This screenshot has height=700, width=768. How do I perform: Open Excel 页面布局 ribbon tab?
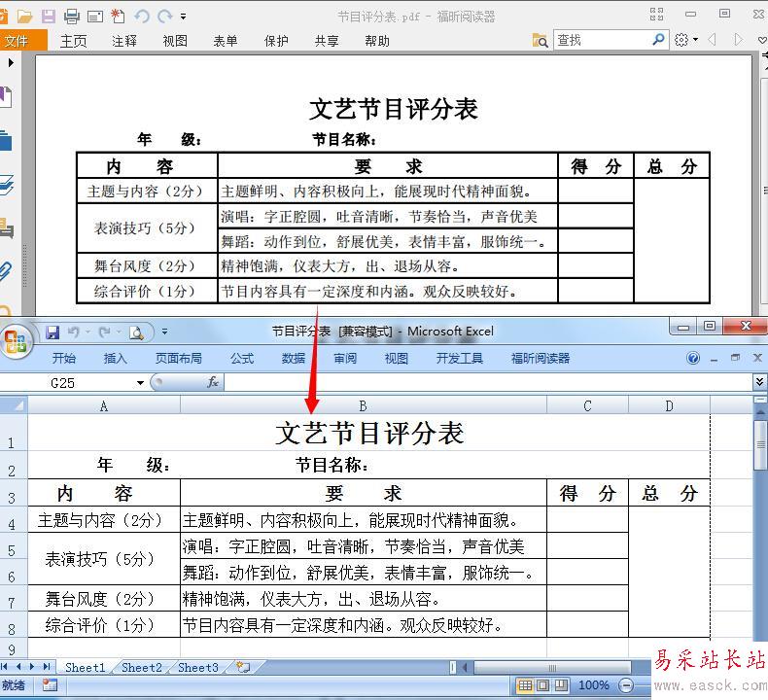click(179, 359)
